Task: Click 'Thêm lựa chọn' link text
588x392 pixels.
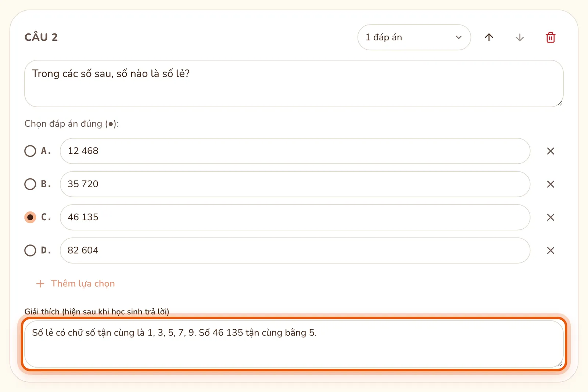Action: click(83, 284)
